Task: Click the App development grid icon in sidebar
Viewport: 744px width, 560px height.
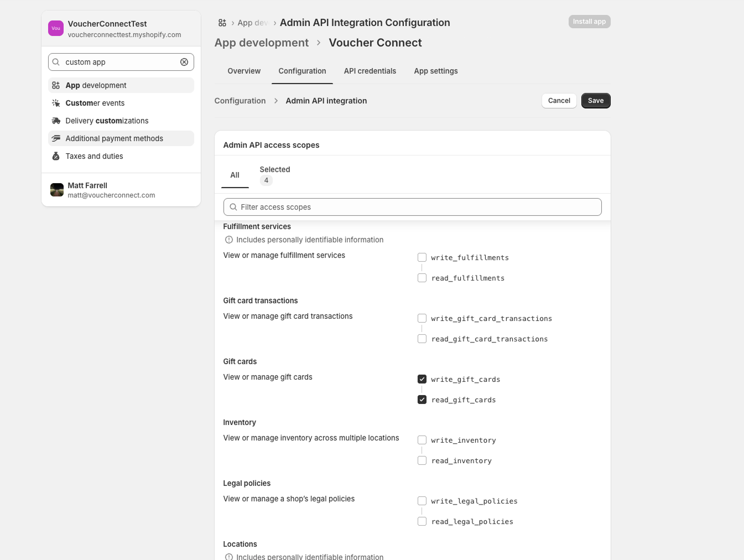Action: pos(56,85)
